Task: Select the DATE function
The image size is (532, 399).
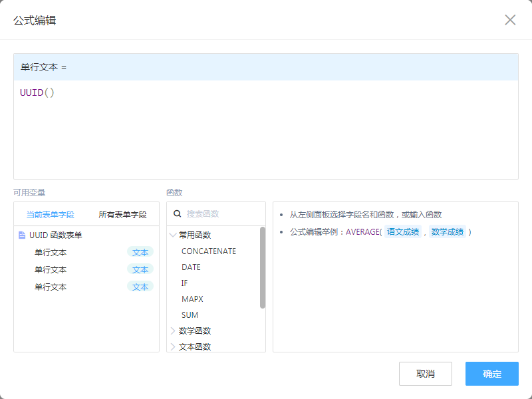Action: pyautogui.click(x=191, y=267)
